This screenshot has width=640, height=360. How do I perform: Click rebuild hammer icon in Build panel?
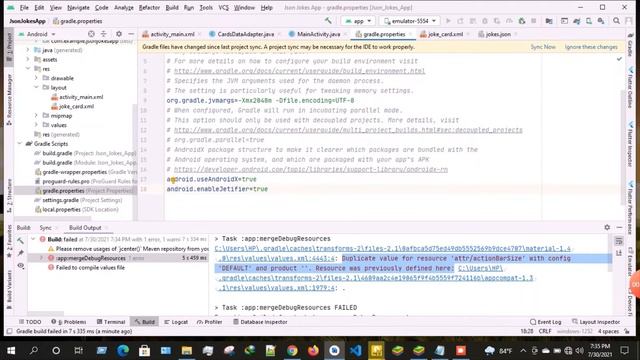(x=20, y=241)
